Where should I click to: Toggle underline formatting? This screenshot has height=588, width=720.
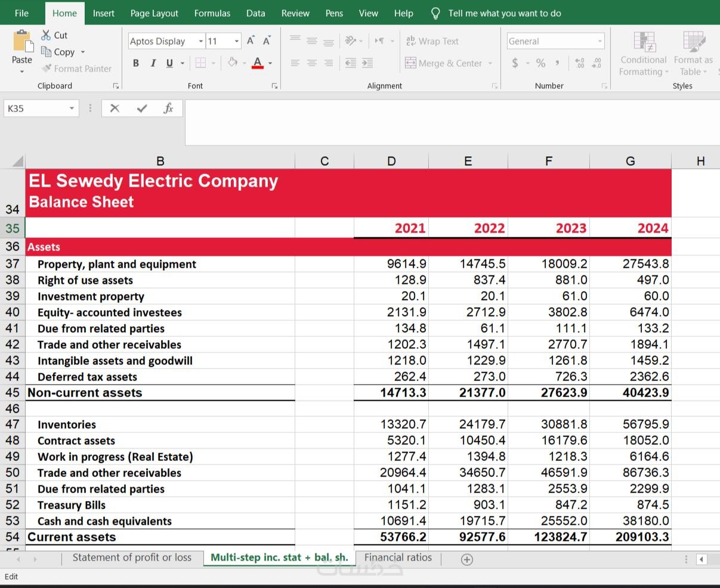[x=169, y=63]
